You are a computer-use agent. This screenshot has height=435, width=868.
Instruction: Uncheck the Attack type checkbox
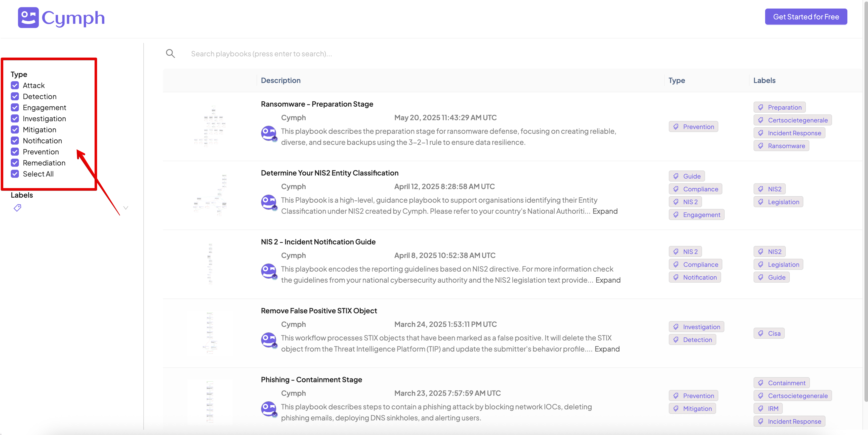pos(15,85)
